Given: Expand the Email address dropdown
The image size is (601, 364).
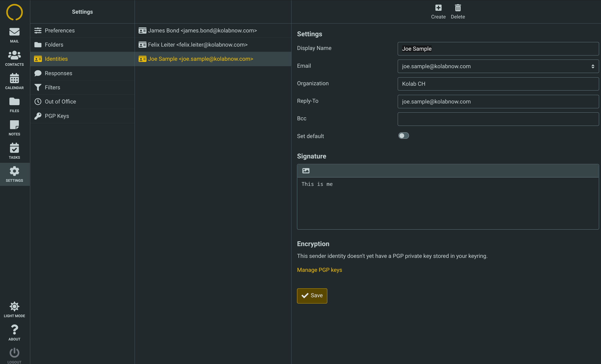Looking at the screenshot, I should click(498, 66).
